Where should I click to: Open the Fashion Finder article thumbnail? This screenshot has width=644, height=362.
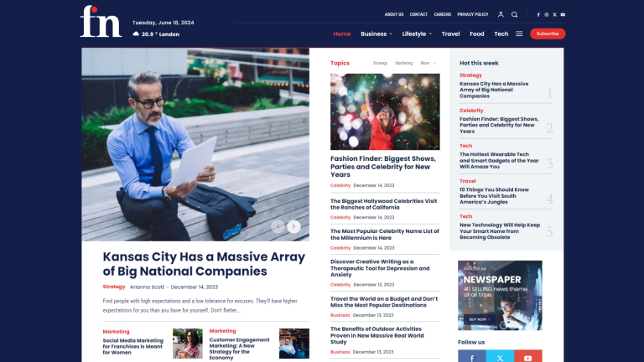385,111
